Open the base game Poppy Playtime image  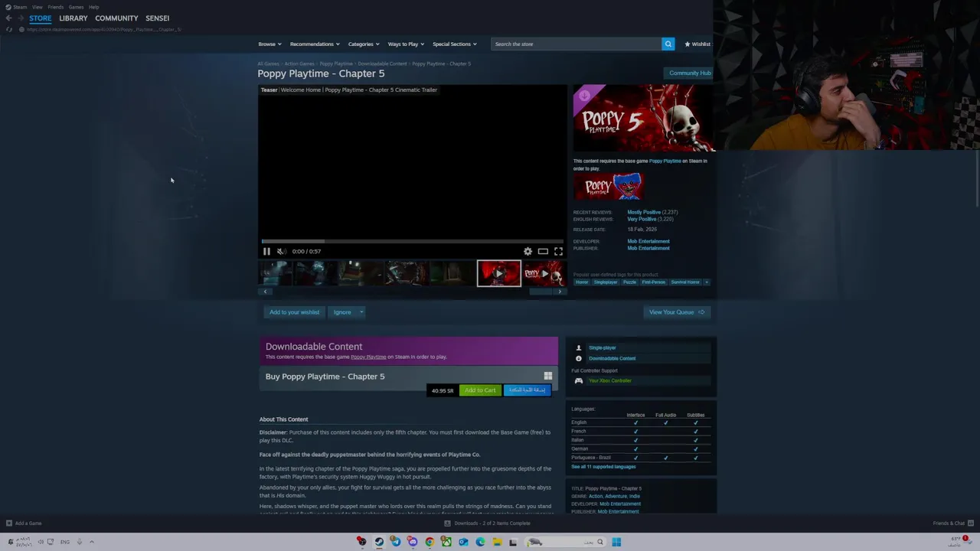click(609, 187)
